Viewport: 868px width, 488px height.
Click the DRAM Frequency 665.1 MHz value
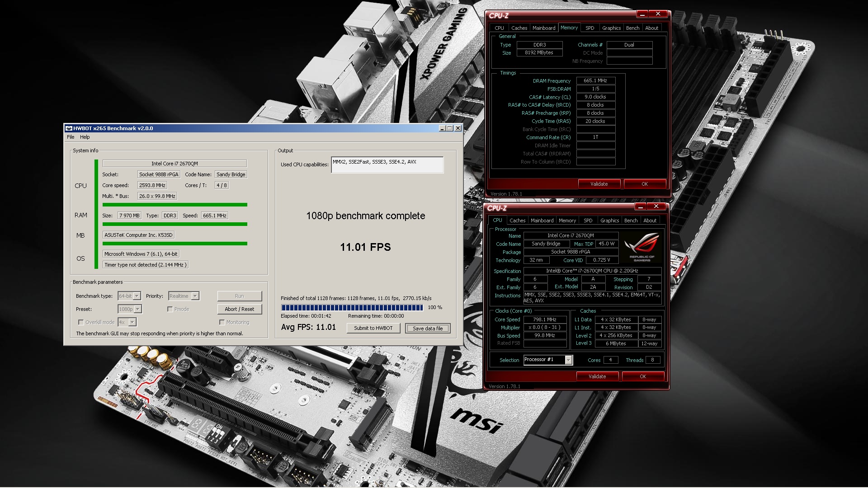click(595, 80)
